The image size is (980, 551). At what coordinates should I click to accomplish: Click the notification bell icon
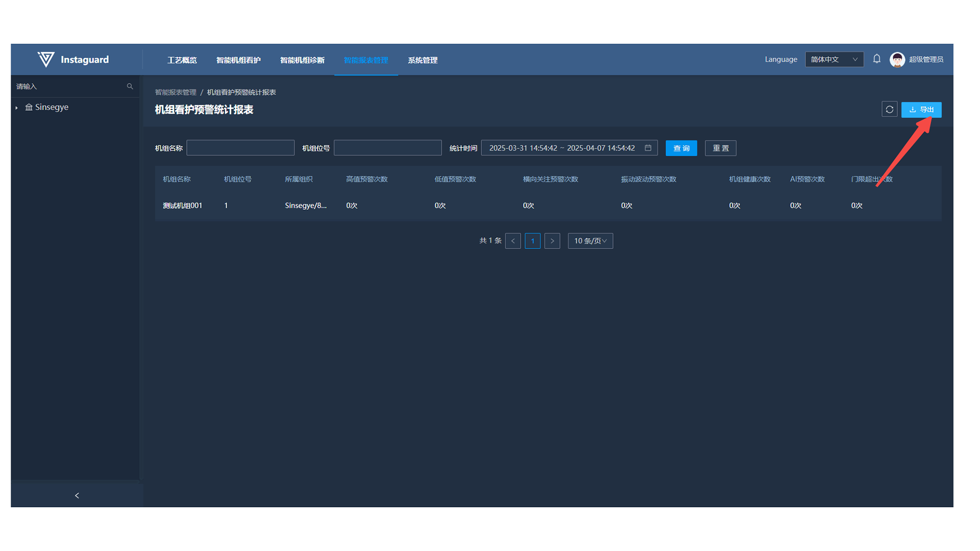coord(876,59)
